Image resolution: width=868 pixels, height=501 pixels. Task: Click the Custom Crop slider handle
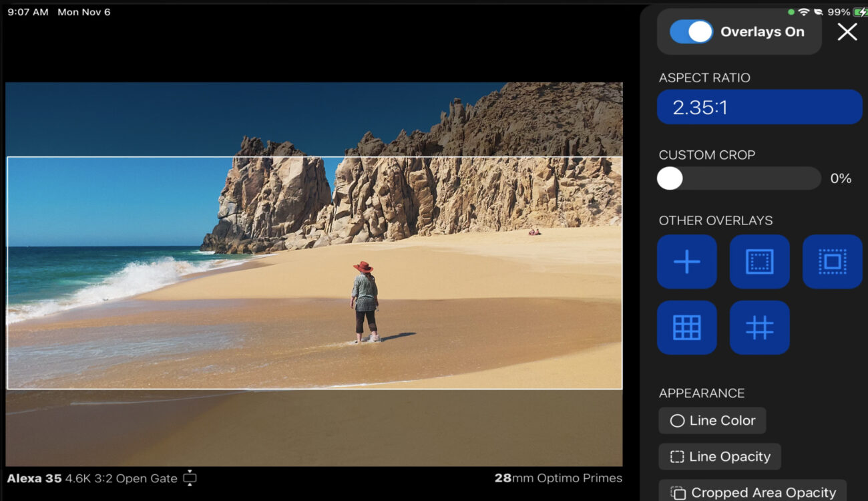670,178
